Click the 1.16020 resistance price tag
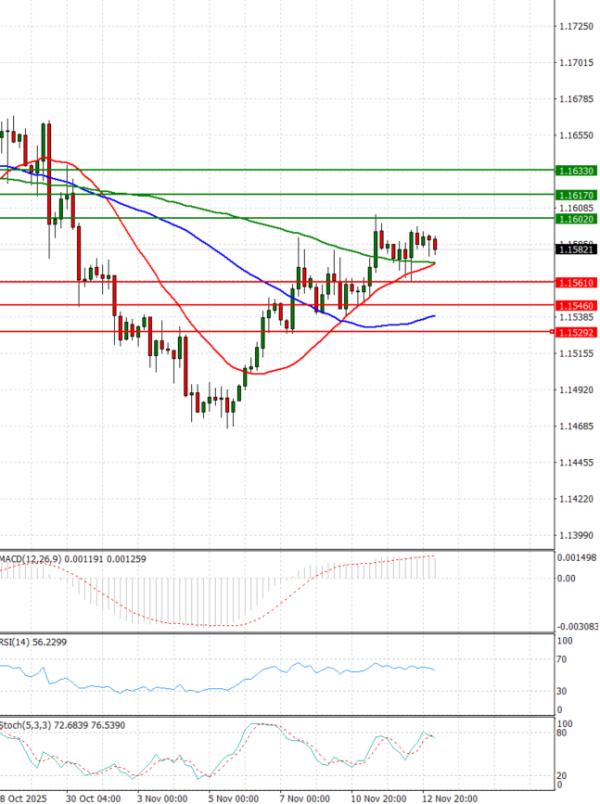Viewport: 600px width, 804px height. 577,218
